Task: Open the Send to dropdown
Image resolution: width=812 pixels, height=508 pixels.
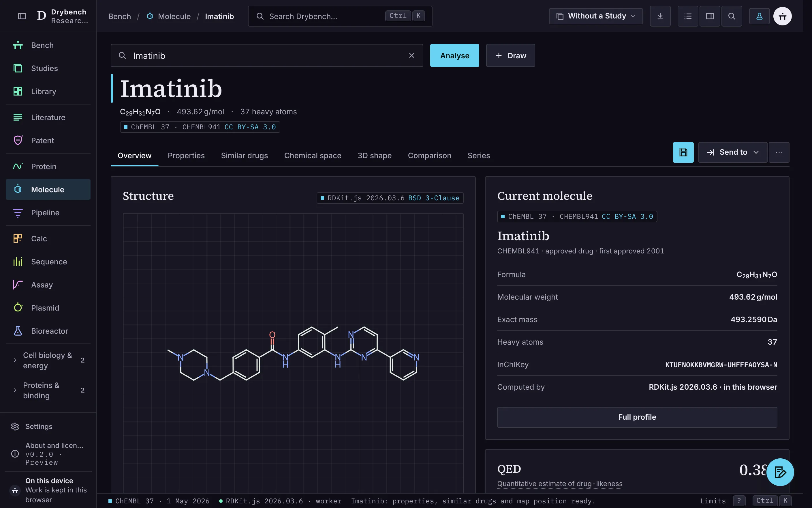Action: [x=732, y=152]
